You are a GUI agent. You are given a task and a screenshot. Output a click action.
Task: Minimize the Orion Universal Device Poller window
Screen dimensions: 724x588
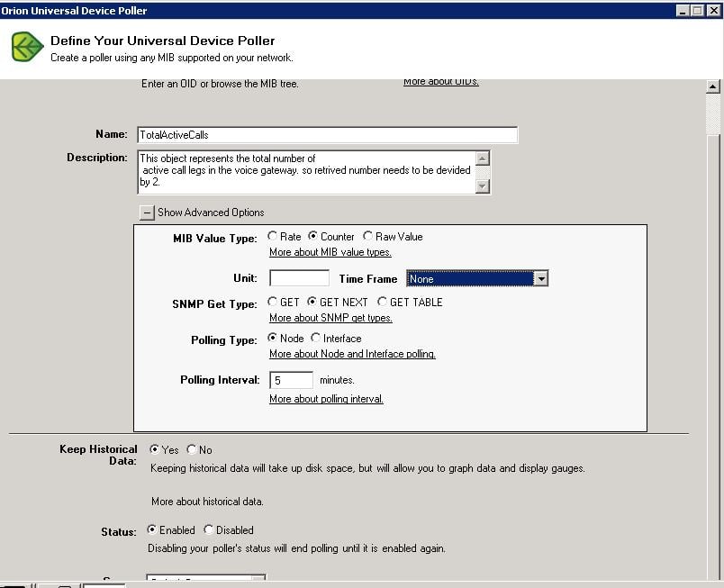[683, 10]
